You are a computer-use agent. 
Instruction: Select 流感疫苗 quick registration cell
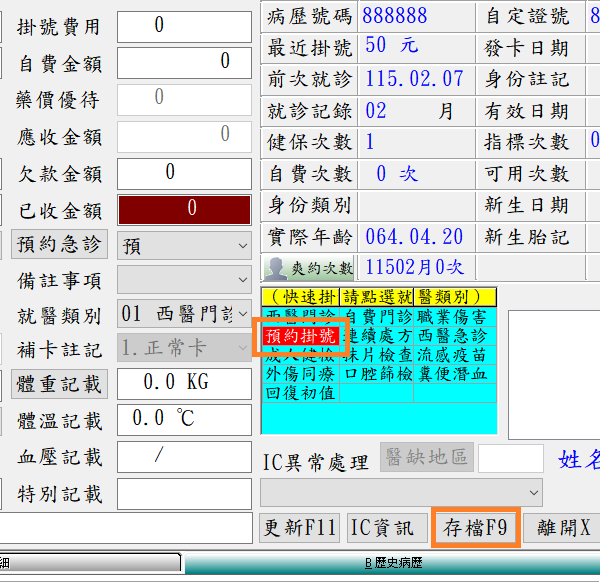452,354
